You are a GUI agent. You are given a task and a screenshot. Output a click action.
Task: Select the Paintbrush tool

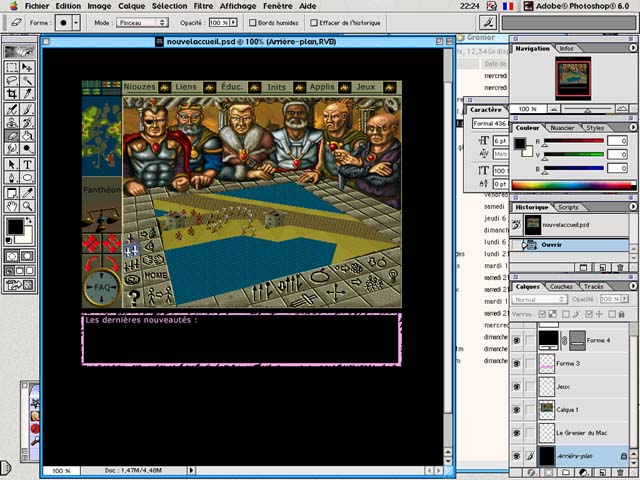tap(27, 109)
